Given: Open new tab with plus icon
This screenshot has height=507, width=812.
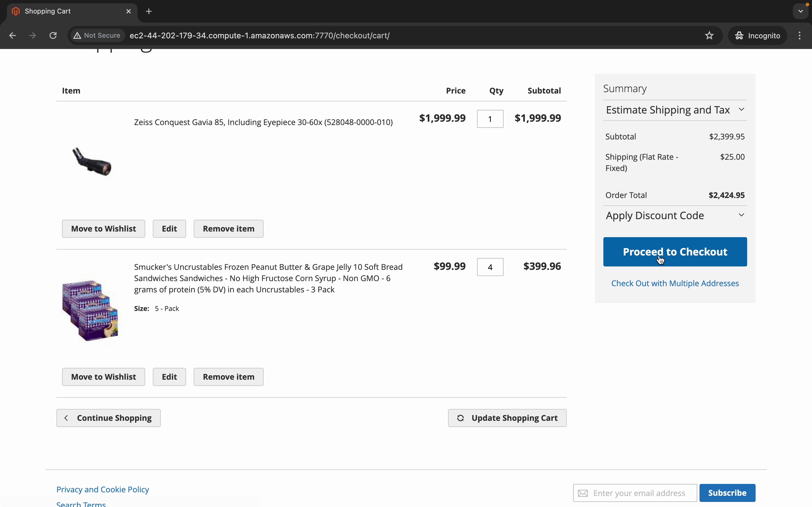Looking at the screenshot, I should [149, 11].
